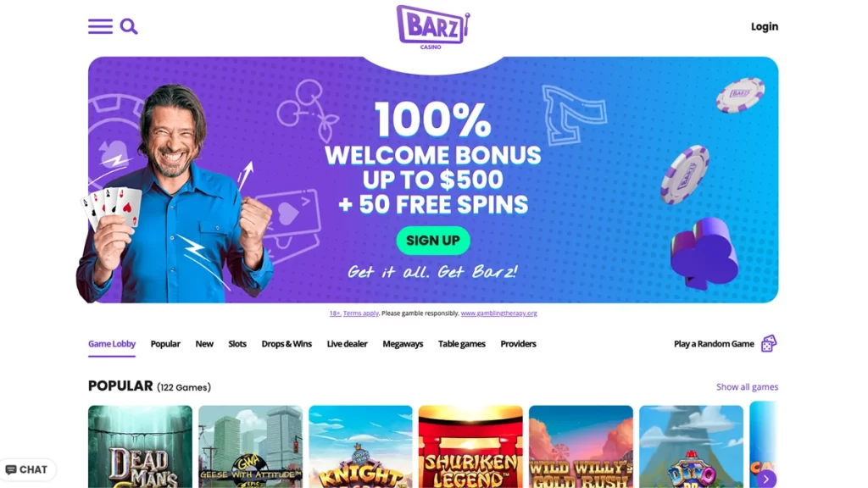Open the New games tab

pos(204,344)
